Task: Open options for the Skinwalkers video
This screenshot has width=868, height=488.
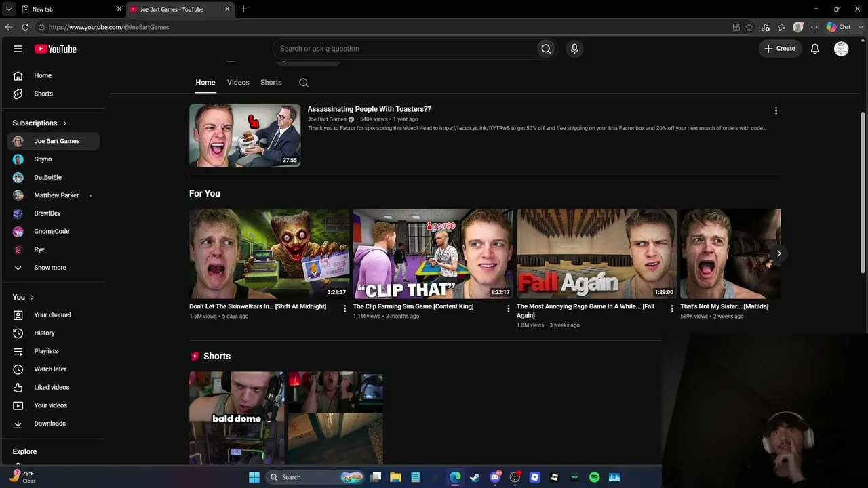Action: point(344,308)
